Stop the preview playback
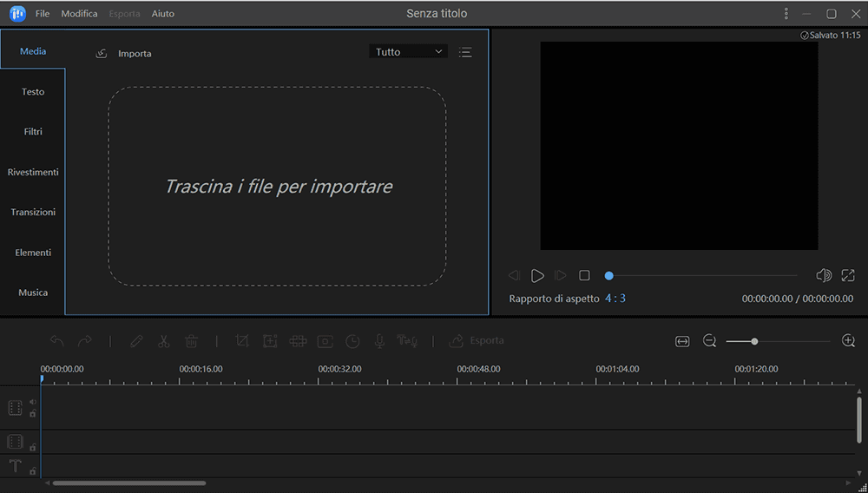This screenshot has height=493, width=868. 584,275
